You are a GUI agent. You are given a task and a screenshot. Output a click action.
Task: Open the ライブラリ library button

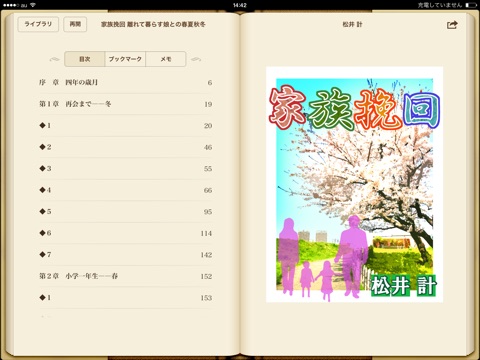click(38, 24)
